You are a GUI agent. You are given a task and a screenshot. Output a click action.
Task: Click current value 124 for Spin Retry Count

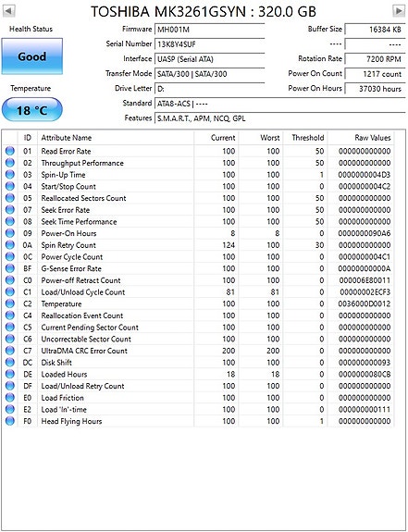(x=229, y=245)
